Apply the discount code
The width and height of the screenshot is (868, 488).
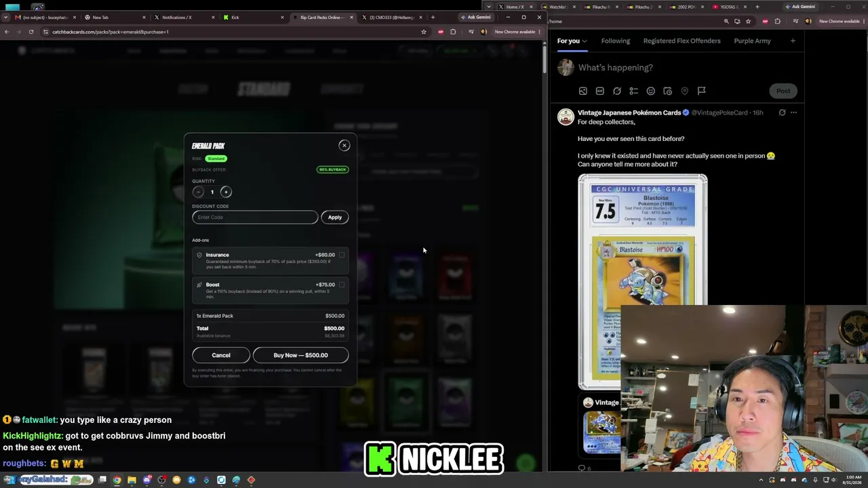coord(335,217)
